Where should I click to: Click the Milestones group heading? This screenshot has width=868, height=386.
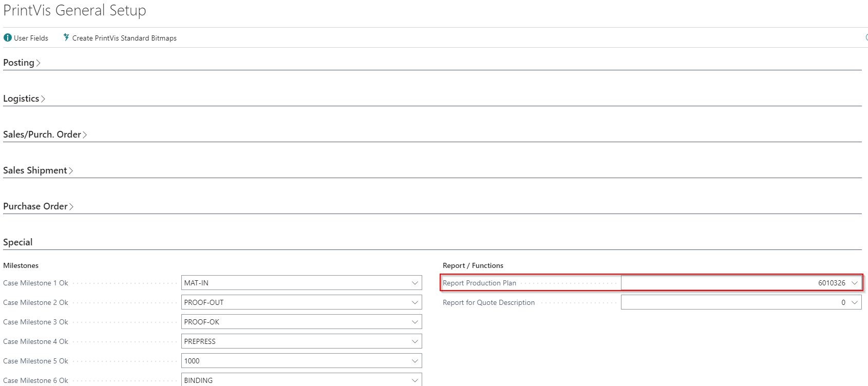tap(21, 265)
